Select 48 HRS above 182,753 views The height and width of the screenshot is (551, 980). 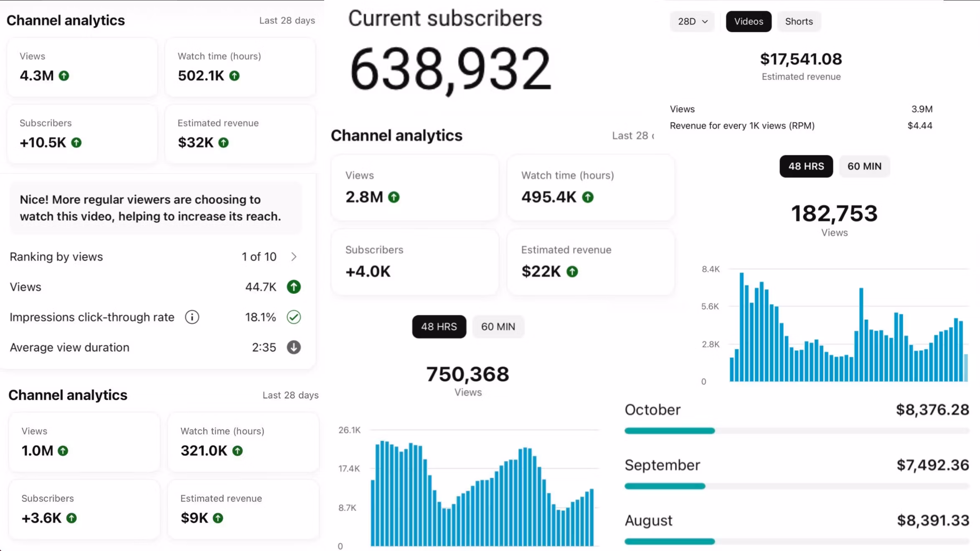point(806,166)
